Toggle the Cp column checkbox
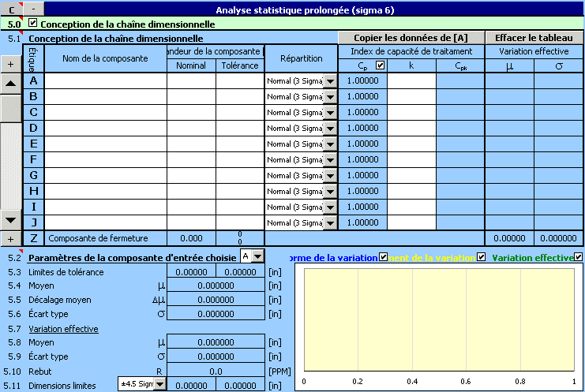585x392 pixels. coord(380,65)
